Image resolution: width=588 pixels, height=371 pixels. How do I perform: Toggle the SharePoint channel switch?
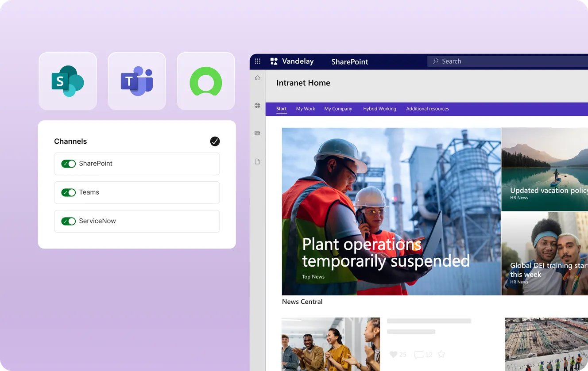(69, 164)
